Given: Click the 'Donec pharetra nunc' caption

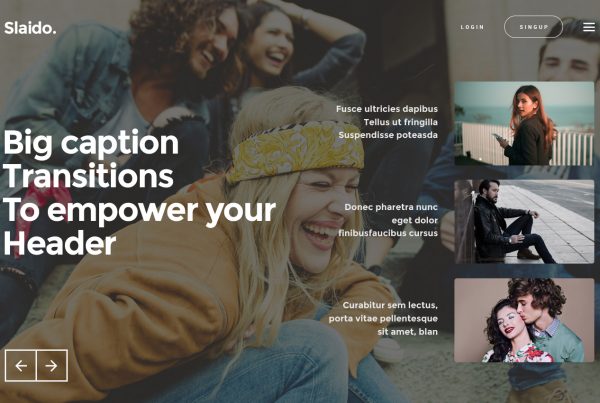Looking at the screenshot, I should tap(391, 207).
